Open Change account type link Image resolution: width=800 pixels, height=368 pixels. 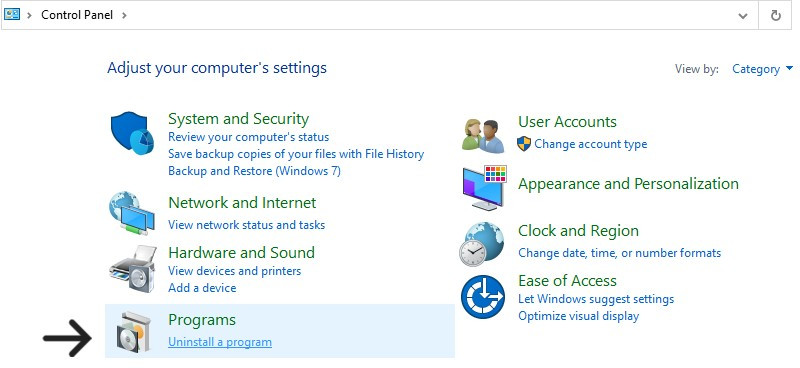point(590,144)
